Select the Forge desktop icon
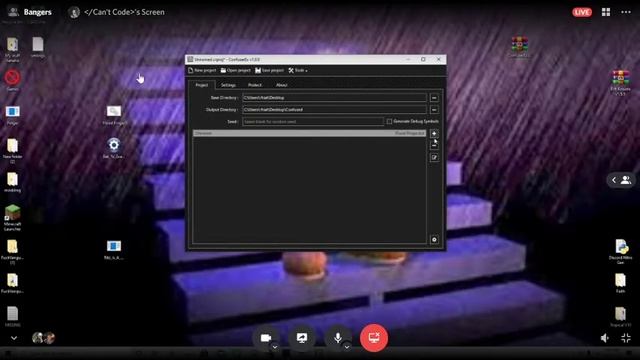The width and height of the screenshot is (640, 360). (12, 115)
